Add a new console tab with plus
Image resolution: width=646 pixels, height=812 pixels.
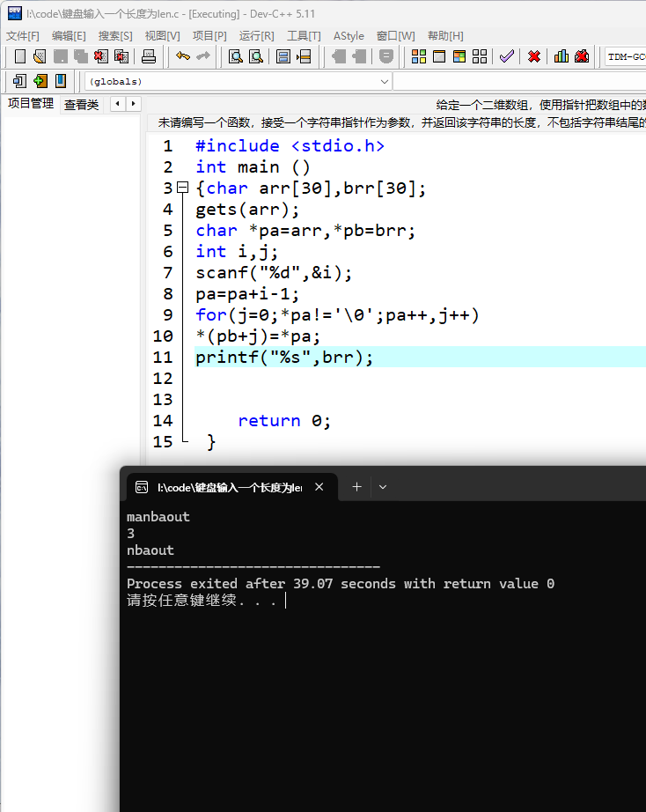point(356,487)
